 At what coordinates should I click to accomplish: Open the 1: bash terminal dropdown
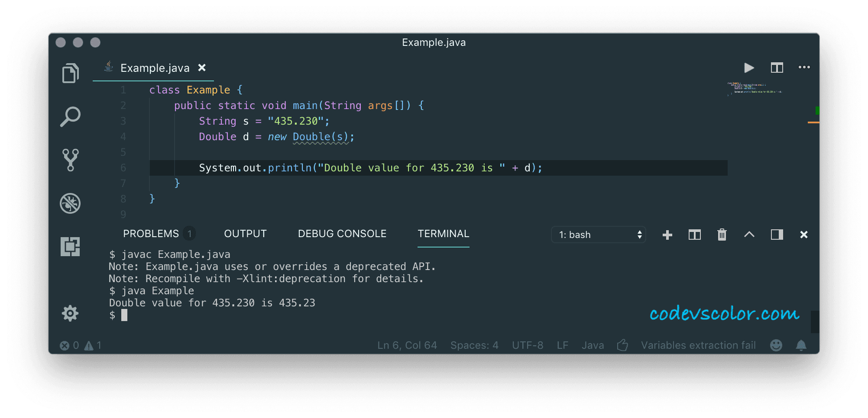pyautogui.click(x=599, y=235)
